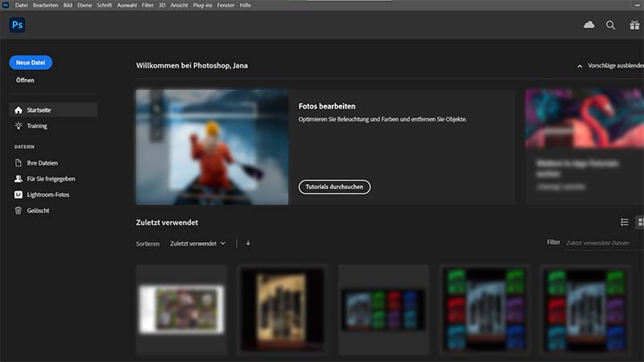This screenshot has width=644, height=362.
Task: Click Tutorials durchsuchen button
Action: pos(334,187)
